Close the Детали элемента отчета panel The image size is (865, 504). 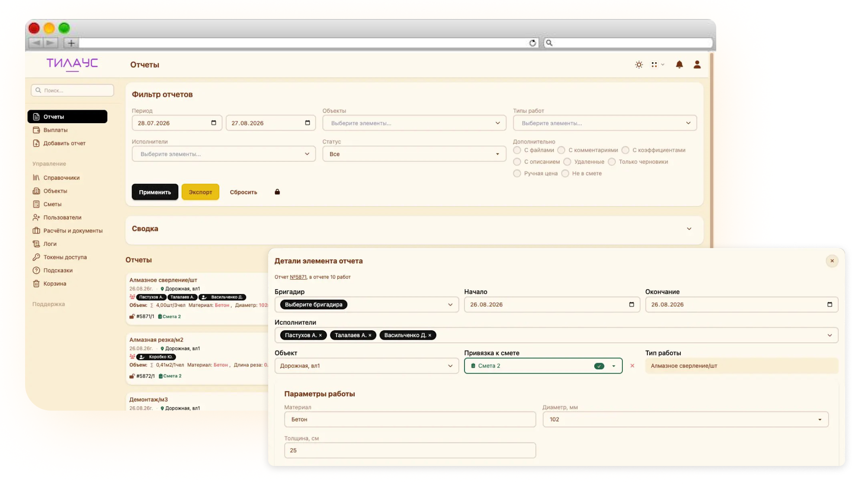click(832, 261)
